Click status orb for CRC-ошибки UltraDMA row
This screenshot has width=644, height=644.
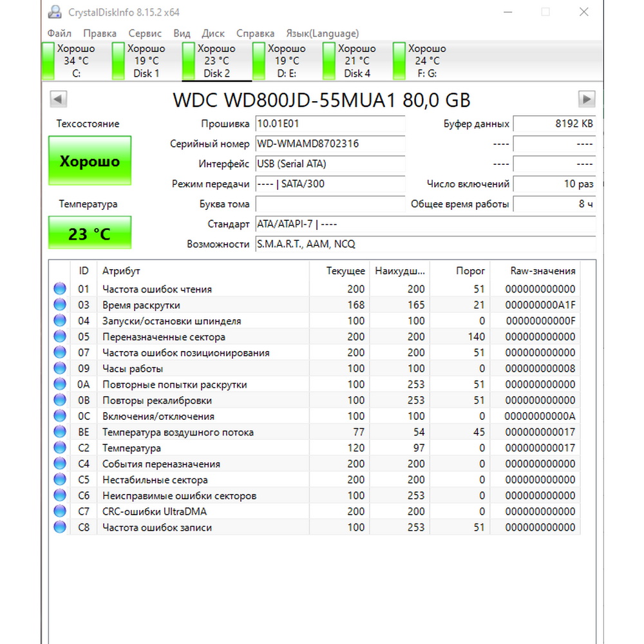click(x=60, y=511)
